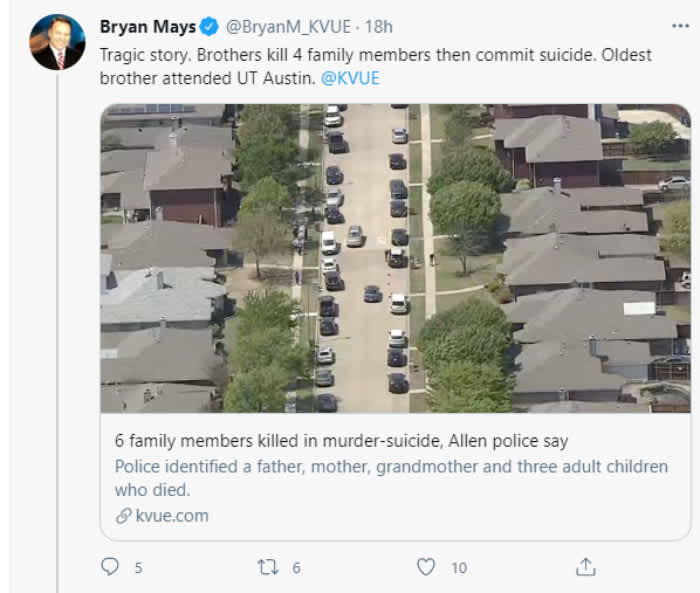Click the article headline about murder-suicide
Viewport: 700px width, 593px height.
click(x=341, y=441)
